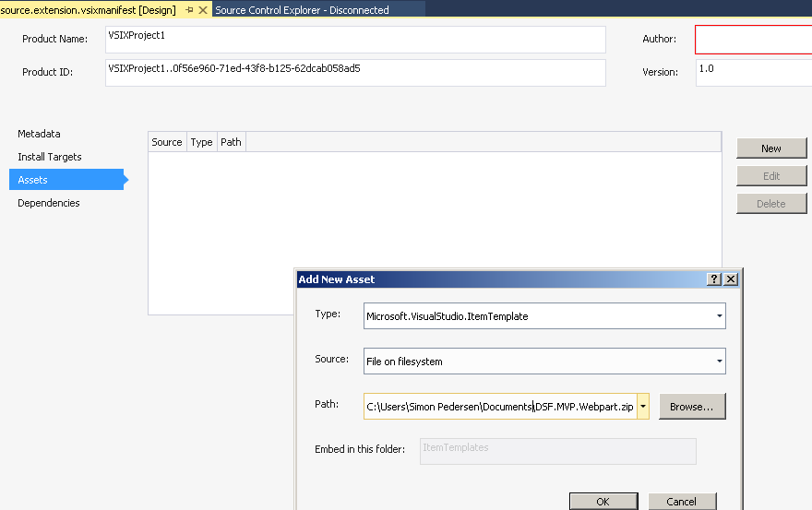This screenshot has height=510, width=812.
Task: Click the pin icon on the vsixmanifest tab
Action: (x=190, y=9)
